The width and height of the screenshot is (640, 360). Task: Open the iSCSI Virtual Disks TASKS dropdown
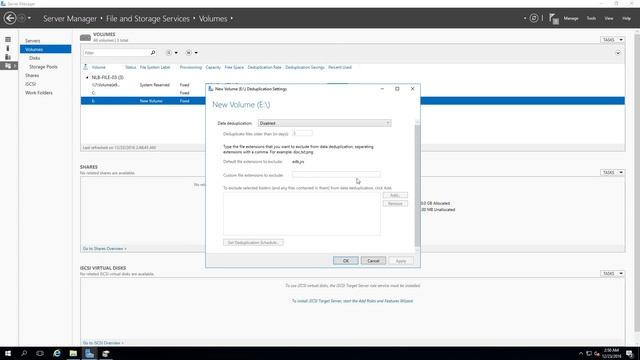tap(612, 273)
